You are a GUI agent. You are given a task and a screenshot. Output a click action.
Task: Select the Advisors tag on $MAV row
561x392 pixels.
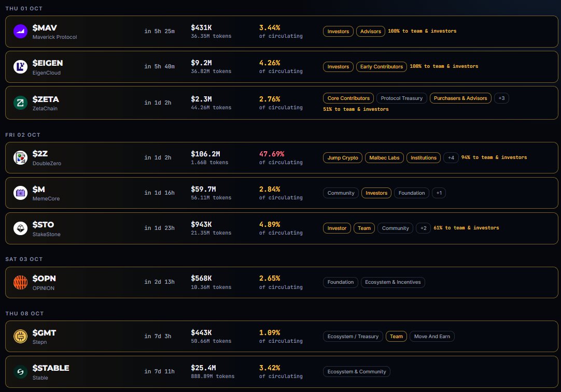tap(371, 32)
